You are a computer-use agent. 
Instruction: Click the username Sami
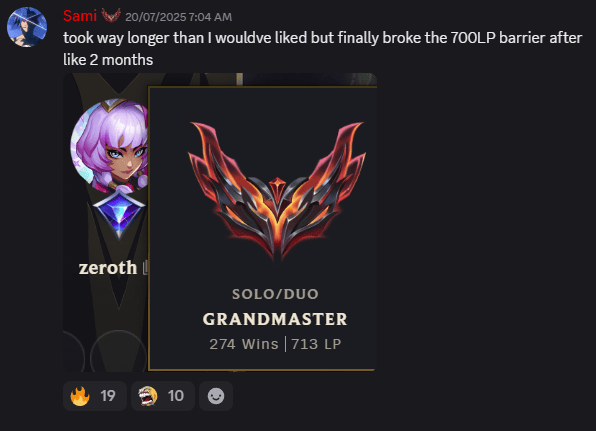[80, 16]
